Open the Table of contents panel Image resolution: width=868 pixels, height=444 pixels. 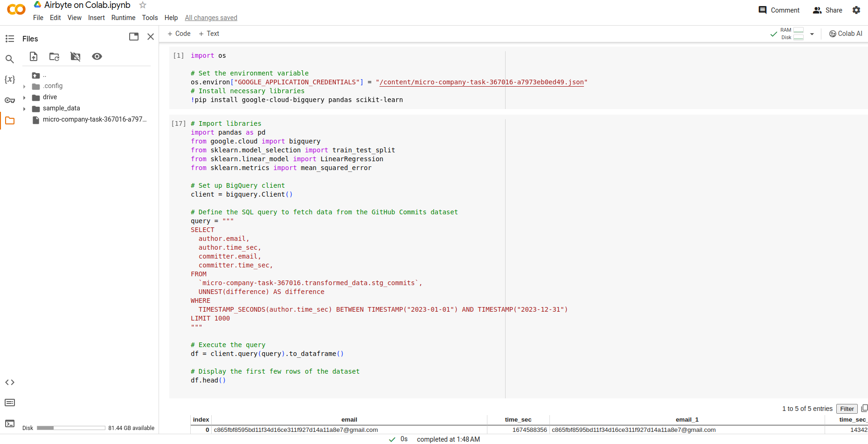point(10,38)
